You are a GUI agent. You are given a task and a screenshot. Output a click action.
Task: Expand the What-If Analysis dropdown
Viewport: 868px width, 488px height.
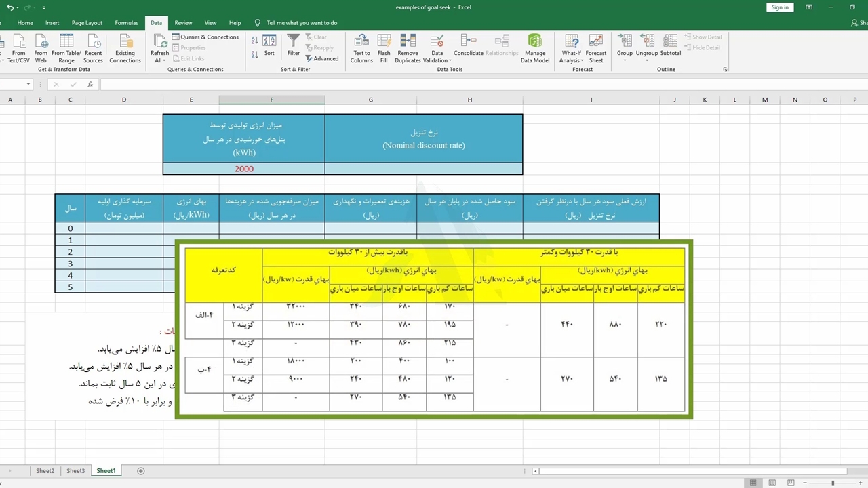pos(571,60)
